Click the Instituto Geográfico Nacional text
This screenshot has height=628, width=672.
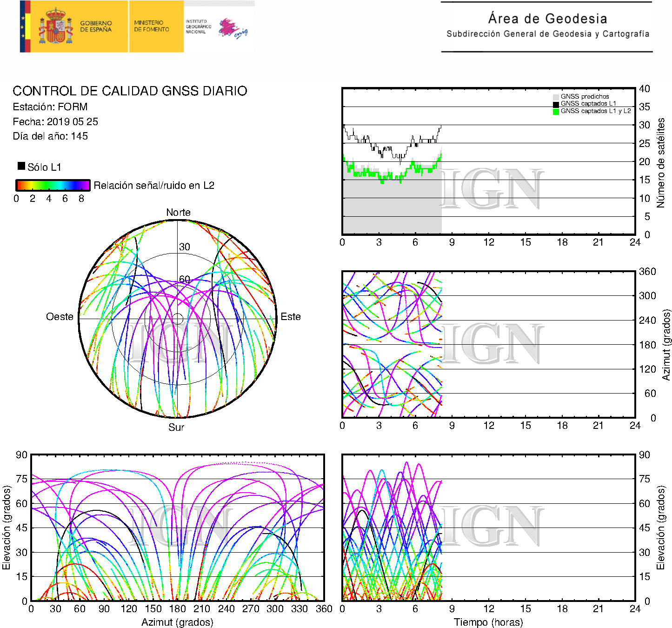(x=198, y=27)
